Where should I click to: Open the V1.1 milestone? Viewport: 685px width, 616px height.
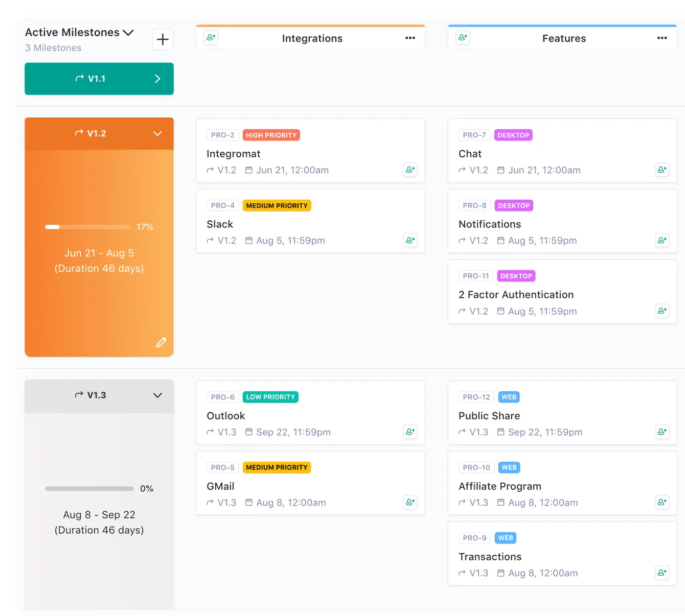click(x=99, y=79)
